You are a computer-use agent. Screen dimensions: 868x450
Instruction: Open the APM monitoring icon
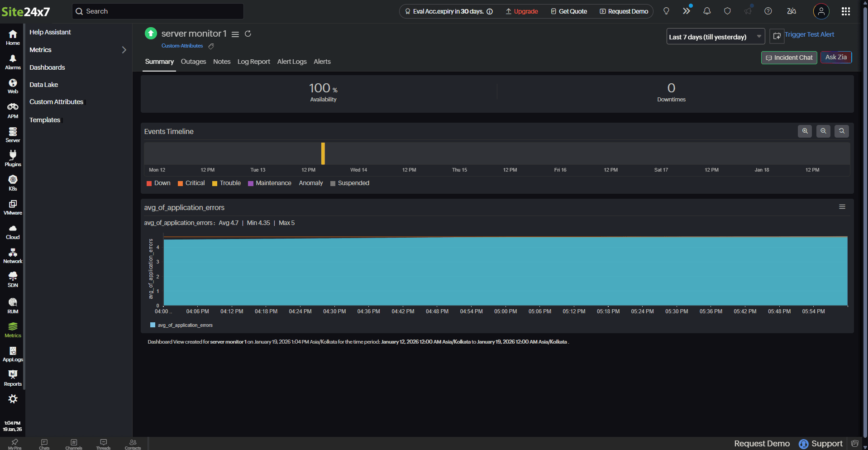pyautogui.click(x=13, y=110)
